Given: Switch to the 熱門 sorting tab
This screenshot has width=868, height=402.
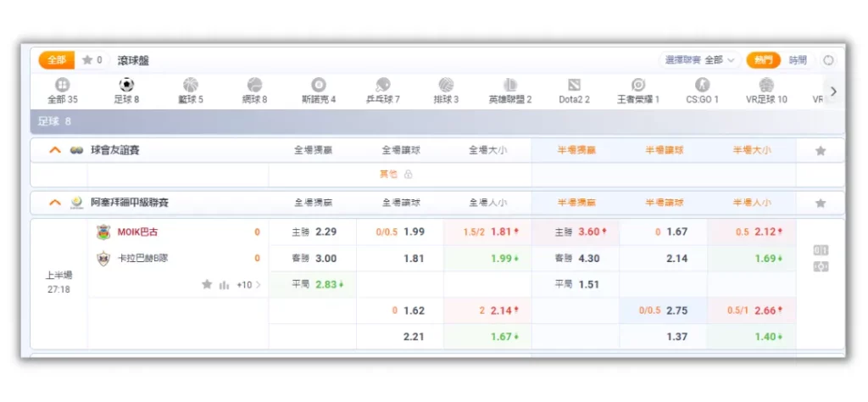Looking at the screenshot, I should [763, 60].
